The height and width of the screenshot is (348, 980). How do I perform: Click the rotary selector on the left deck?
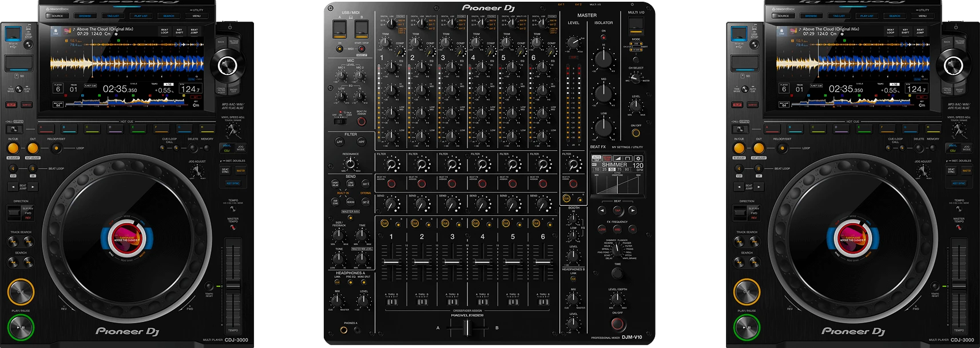pyautogui.click(x=227, y=65)
